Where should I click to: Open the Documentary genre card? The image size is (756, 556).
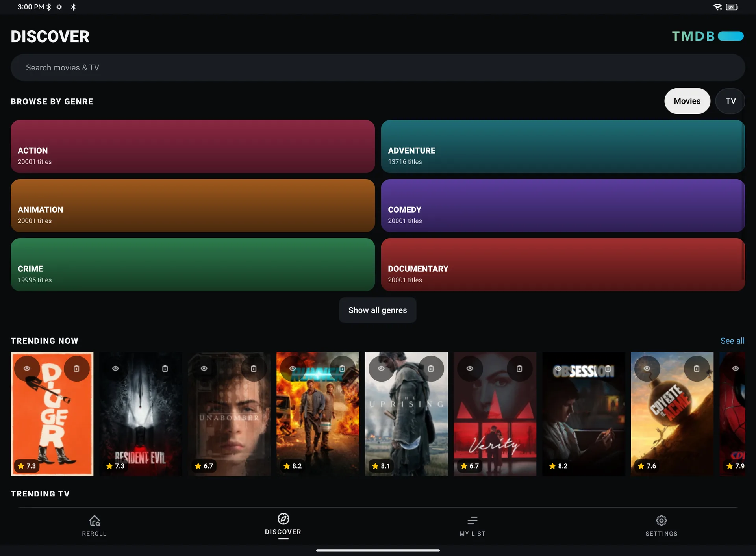(x=563, y=265)
